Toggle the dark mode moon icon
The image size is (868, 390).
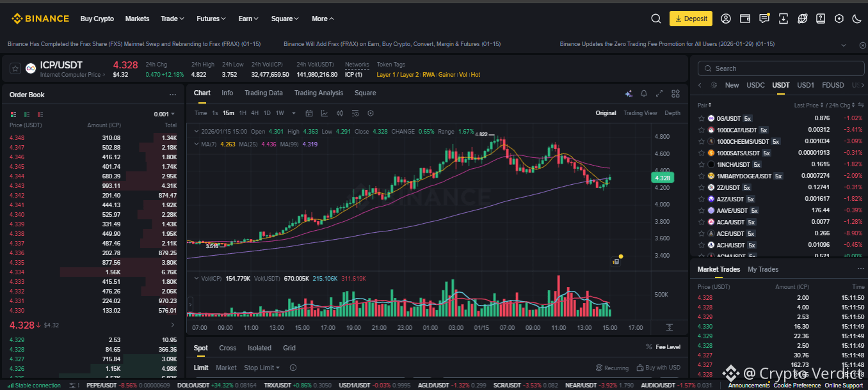(x=857, y=19)
